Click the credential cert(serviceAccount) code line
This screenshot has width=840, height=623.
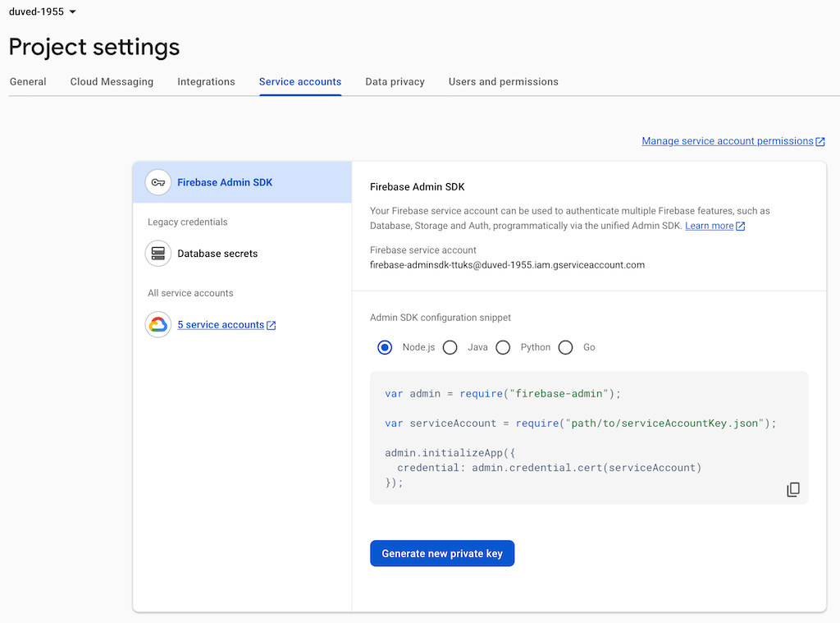[549, 468]
